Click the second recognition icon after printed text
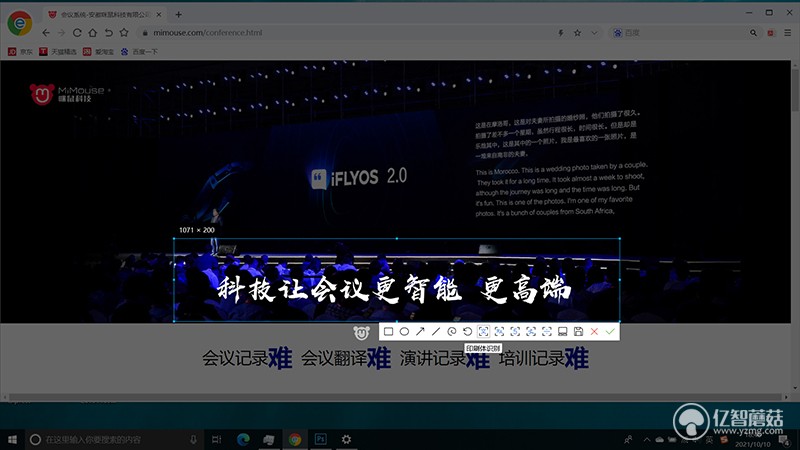This screenshot has height=450, width=800. pos(499,332)
